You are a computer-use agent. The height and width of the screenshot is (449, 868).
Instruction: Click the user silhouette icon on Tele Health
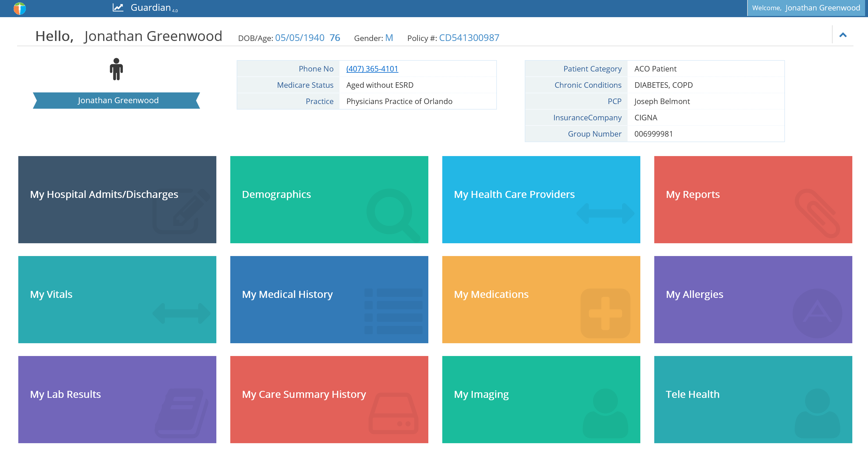[x=817, y=413]
